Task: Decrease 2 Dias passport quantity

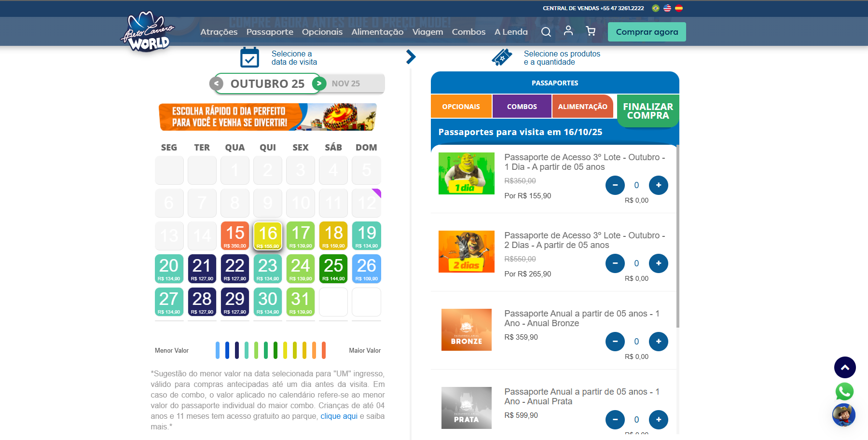Action: pos(615,263)
